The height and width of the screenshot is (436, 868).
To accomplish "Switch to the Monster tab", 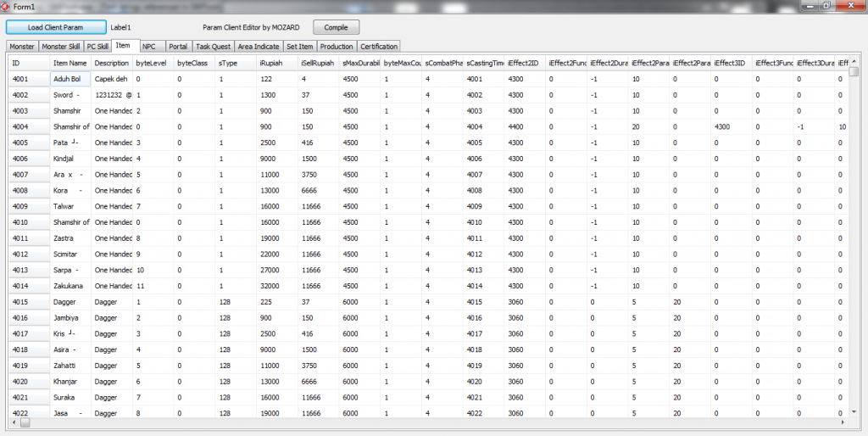I will (x=22, y=47).
